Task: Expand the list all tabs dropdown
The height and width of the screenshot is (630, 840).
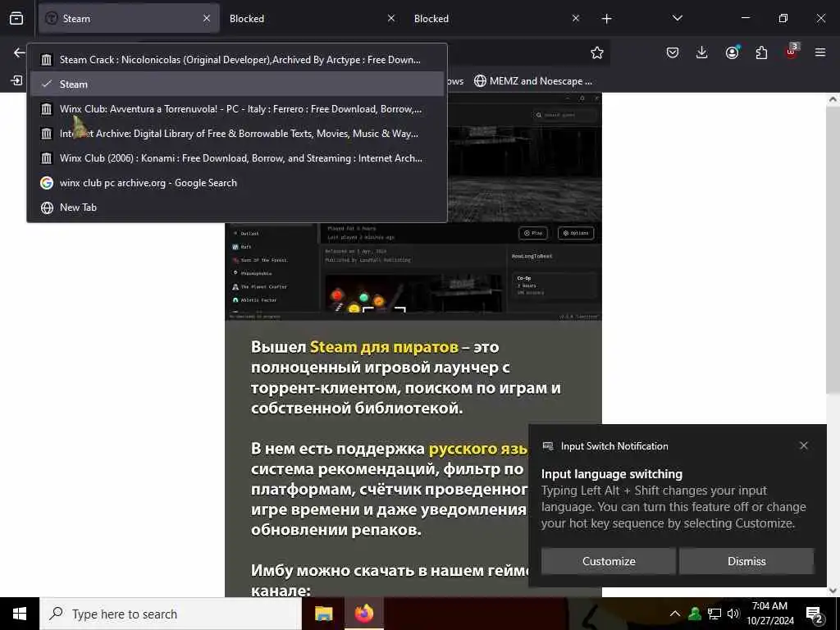Action: point(677,18)
